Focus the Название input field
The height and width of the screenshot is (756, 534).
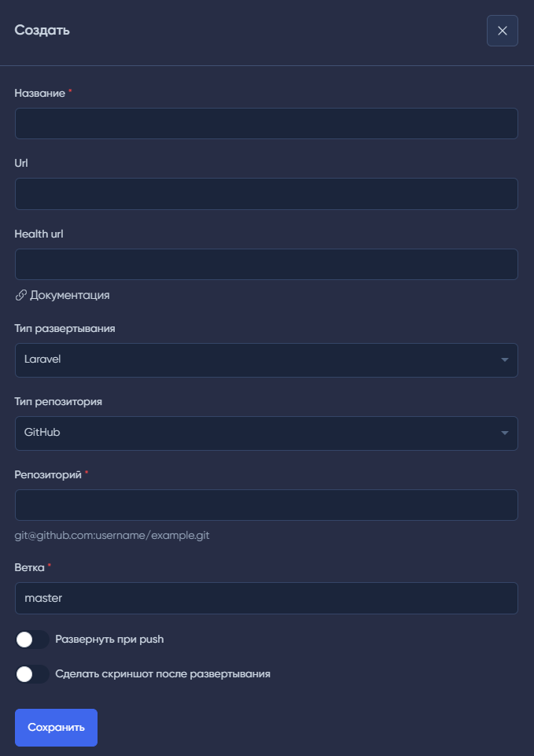click(x=266, y=124)
